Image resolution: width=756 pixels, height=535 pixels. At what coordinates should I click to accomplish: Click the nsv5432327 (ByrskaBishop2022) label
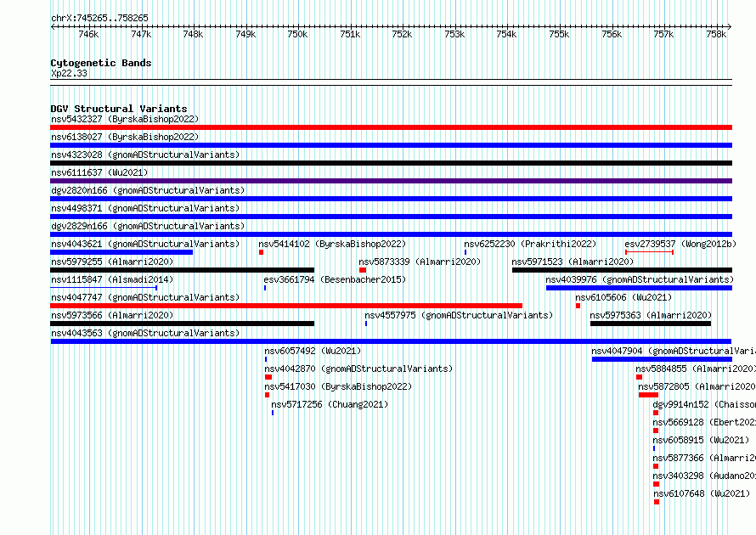[125, 119]
